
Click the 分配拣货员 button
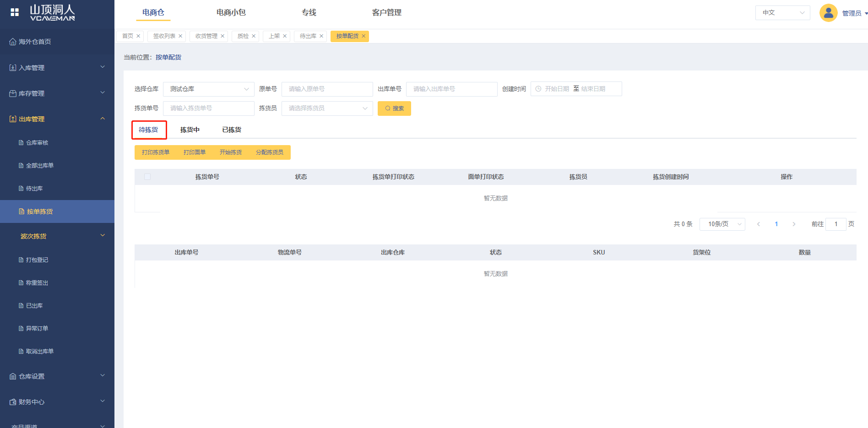269,152
